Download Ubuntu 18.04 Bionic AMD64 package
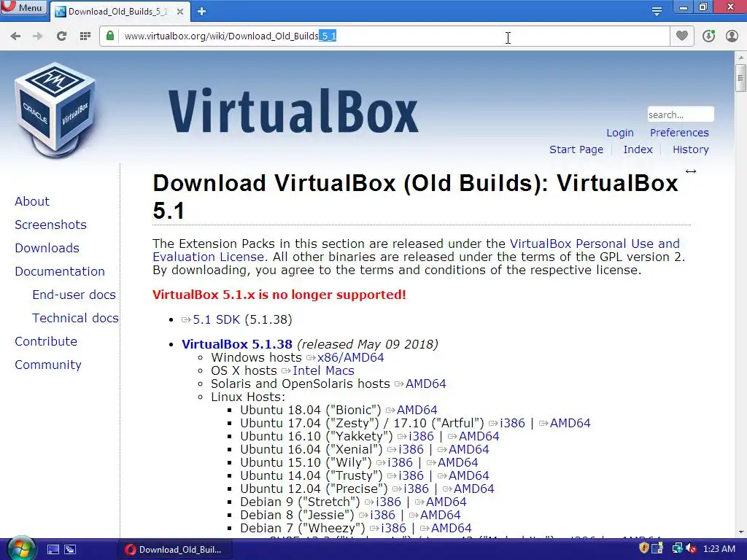This screenshot has height=560, width=747. click(417, 410)
